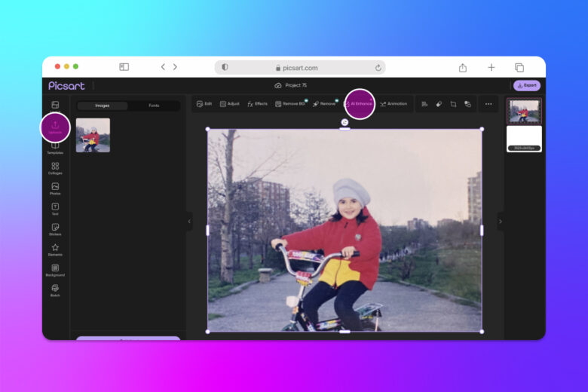588x392 pixels.
Task: Open the Batch editor in sidebar
Action: click(x=55, y=290)
